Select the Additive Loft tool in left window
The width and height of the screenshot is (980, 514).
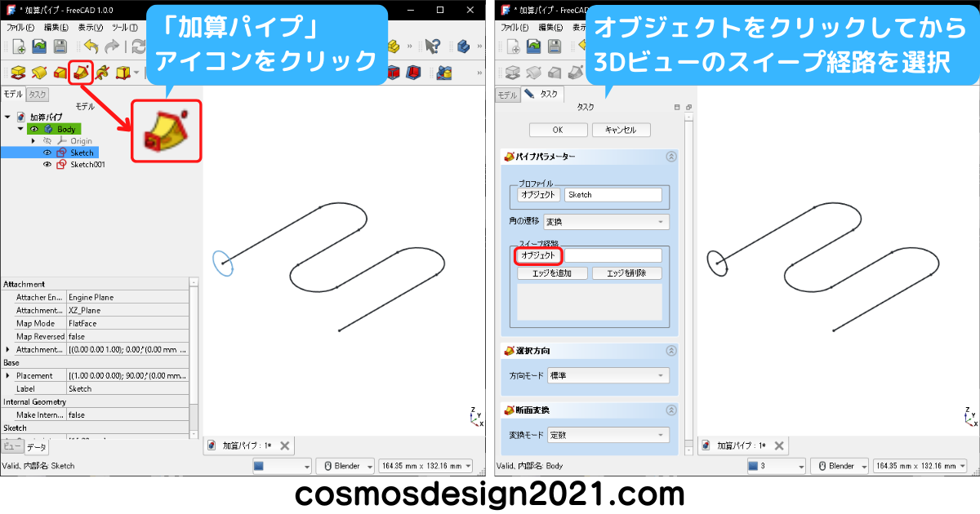(x=60, y=73)
